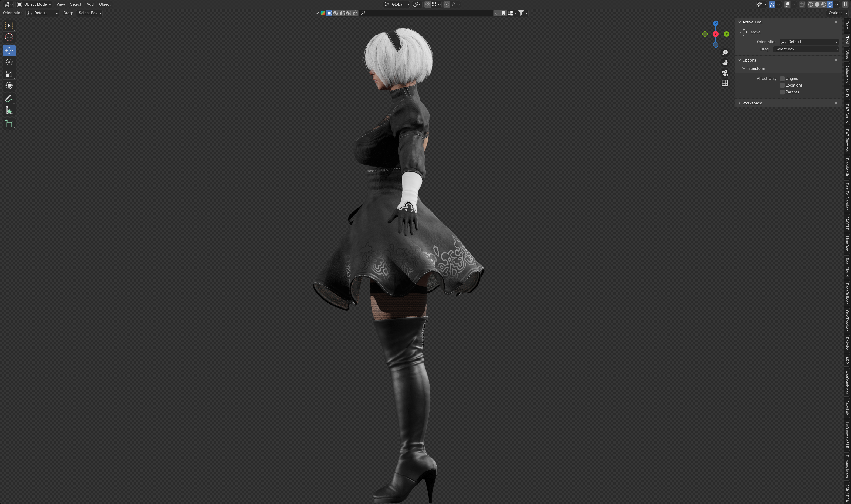Pick the Rotate tool
The height and width of the screenshot is (504, 851).
coord(9,62)
